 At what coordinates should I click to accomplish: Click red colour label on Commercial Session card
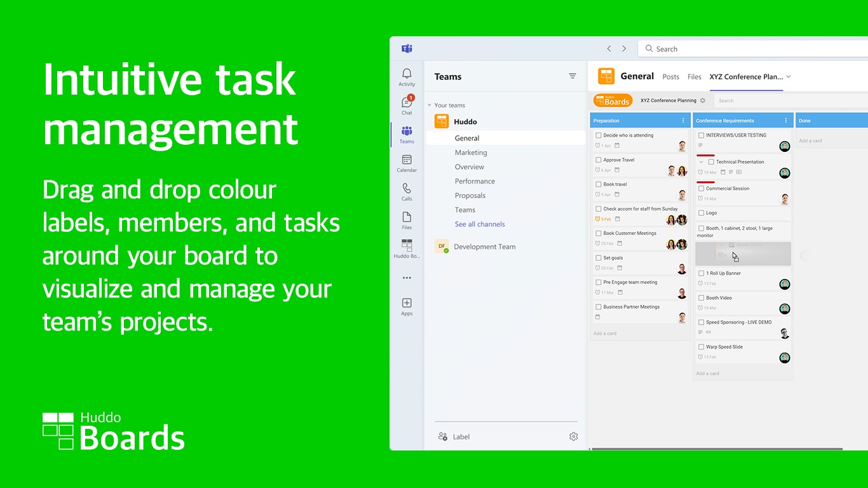pyautogui.click(x=706, y=182)
